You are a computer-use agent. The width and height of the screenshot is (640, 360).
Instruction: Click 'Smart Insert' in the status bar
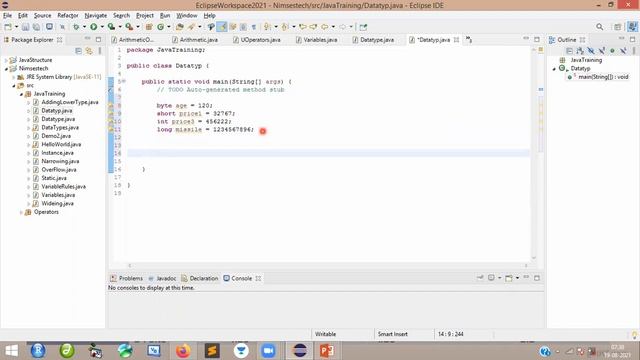click(x=393, y=334)
